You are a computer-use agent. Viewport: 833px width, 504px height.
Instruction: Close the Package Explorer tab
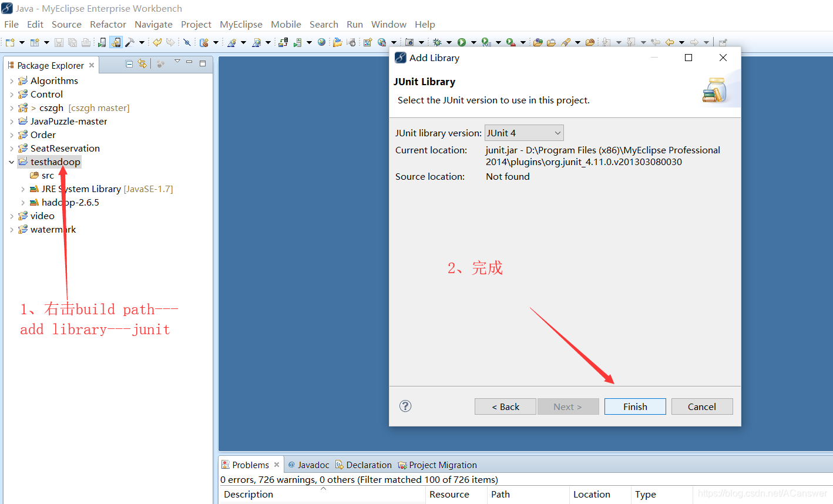pyautogui.click(x=92, y=65)
